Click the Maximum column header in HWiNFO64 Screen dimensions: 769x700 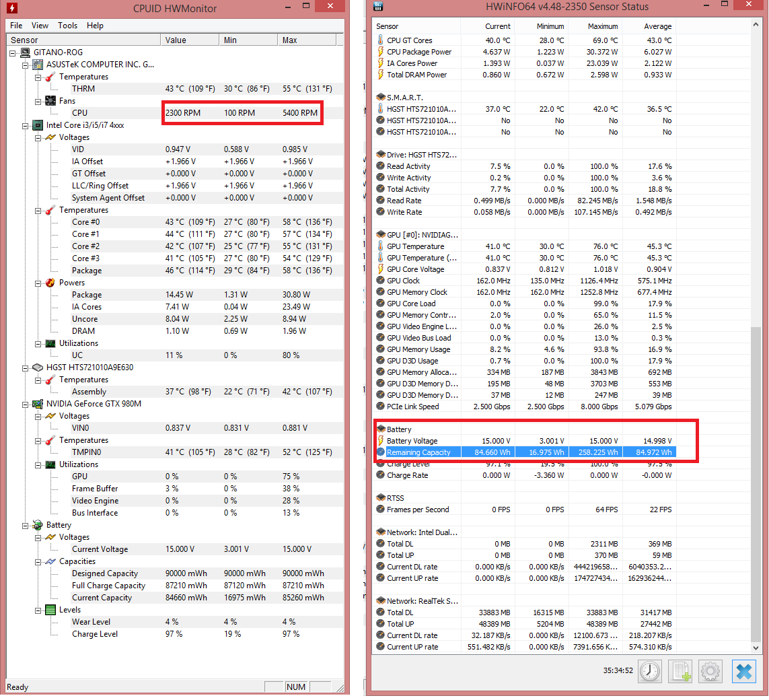[x=596, y=26]
